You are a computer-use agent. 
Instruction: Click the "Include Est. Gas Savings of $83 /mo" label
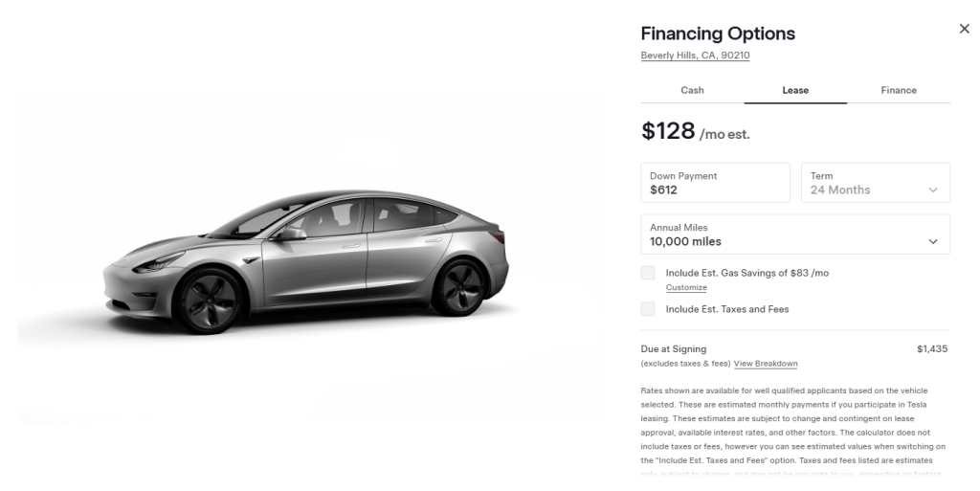point(747,273)
